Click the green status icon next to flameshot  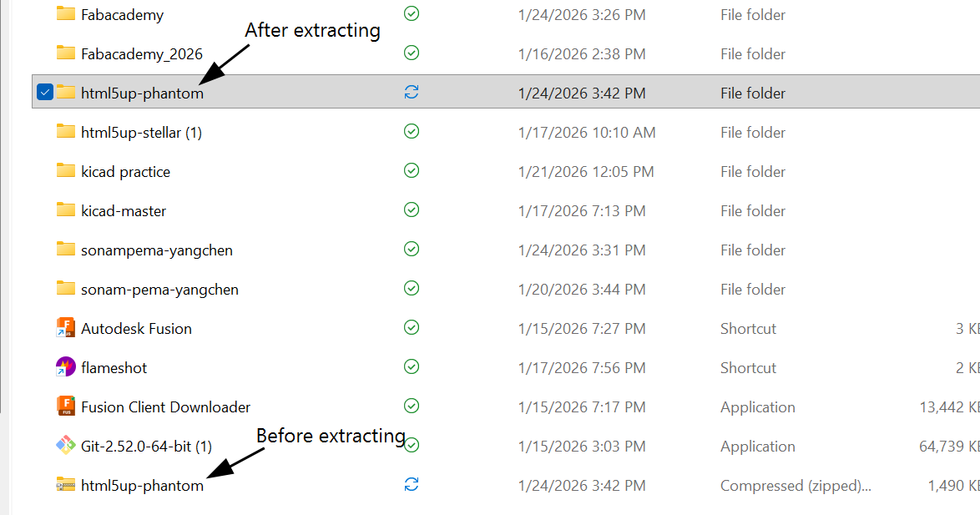pyautogui.click(x=411, y=366)
